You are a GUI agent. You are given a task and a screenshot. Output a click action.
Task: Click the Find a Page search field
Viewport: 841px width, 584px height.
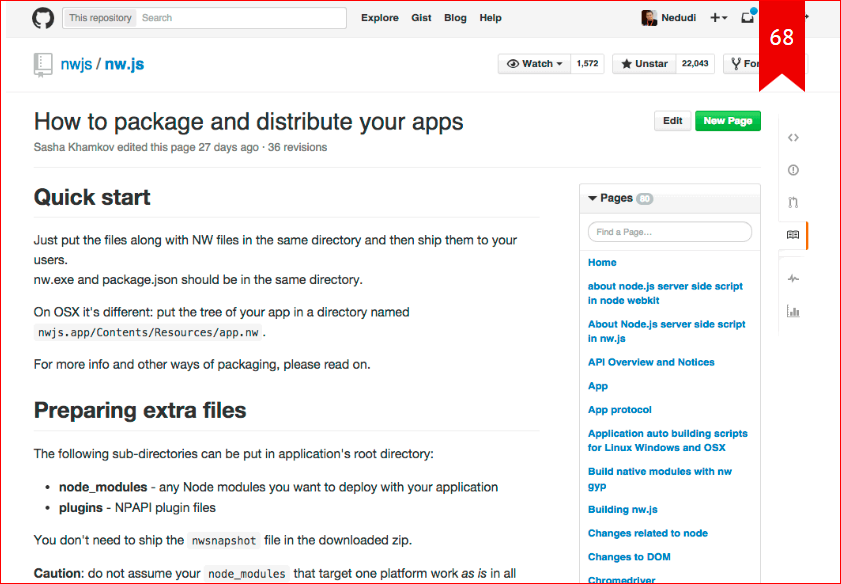click(669, 232)
